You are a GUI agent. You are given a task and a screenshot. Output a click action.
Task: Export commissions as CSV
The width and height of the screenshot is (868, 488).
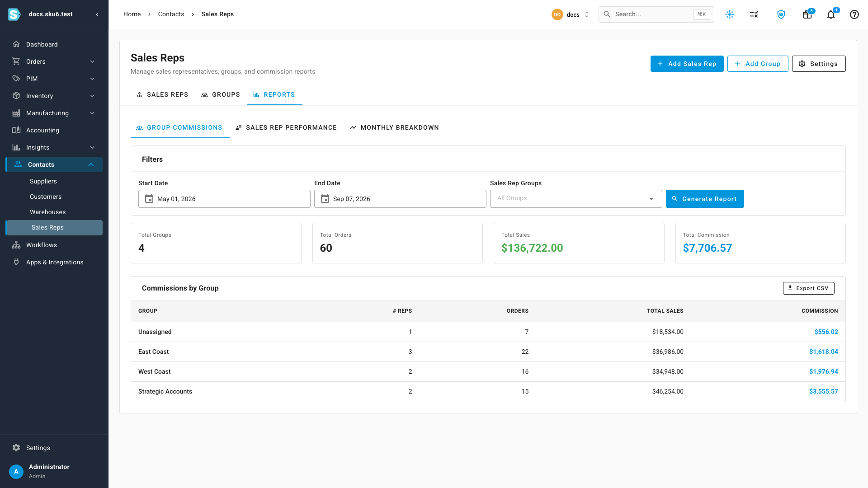tap(808, 288)
